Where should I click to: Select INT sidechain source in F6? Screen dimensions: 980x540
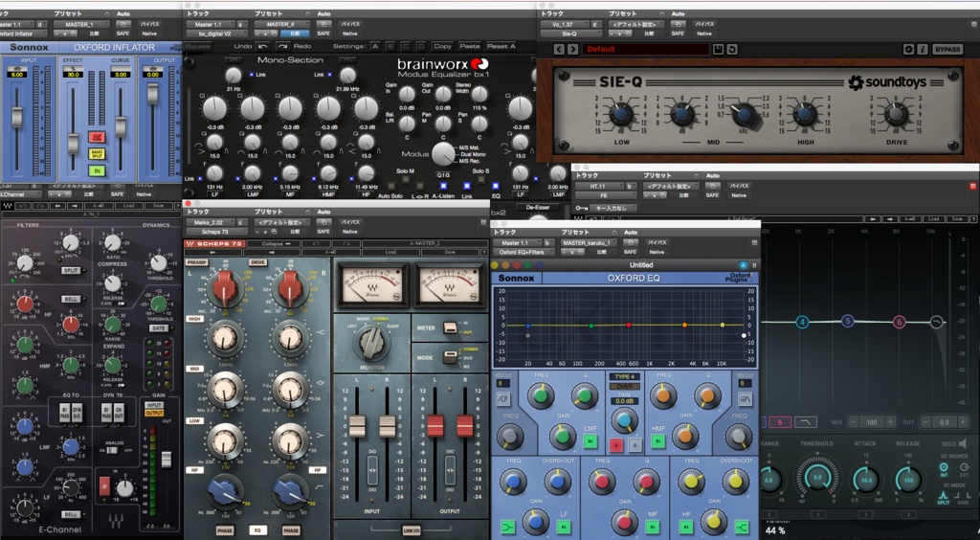tap(945, 467)
